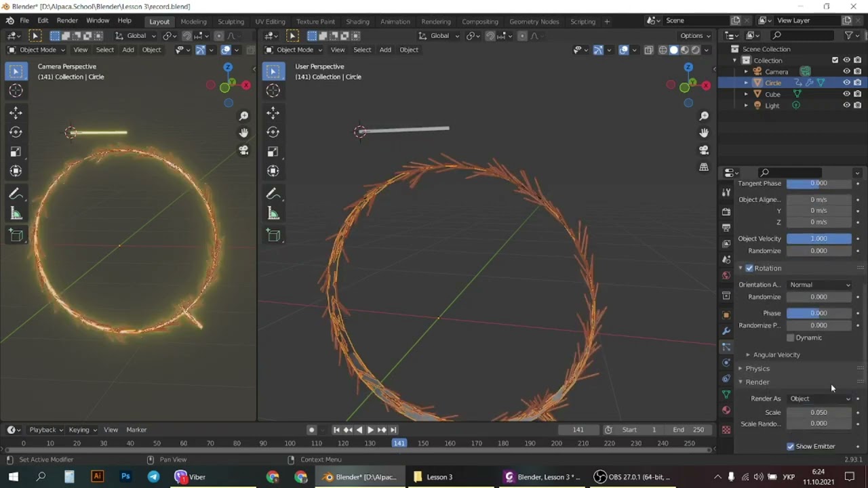868x488 pixels.
Task: Hide the Camera object with its eye icon
Action: 846,71
